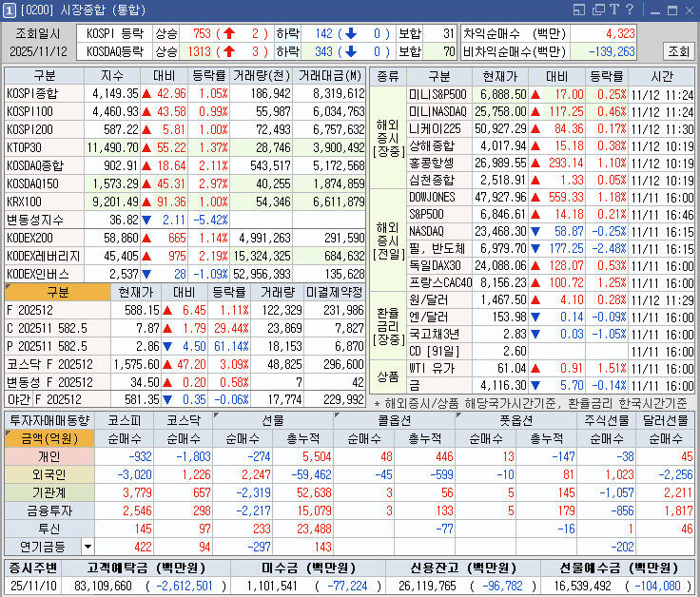Click the 미니S&P500 red up triangle
The image size is (700, 597).
[x=536, y=94]
